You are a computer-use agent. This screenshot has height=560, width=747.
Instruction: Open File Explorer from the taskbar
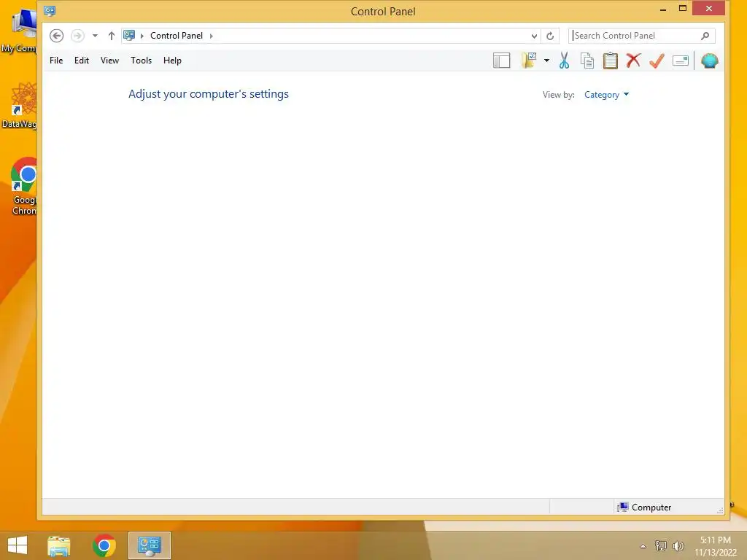[58, 545]
